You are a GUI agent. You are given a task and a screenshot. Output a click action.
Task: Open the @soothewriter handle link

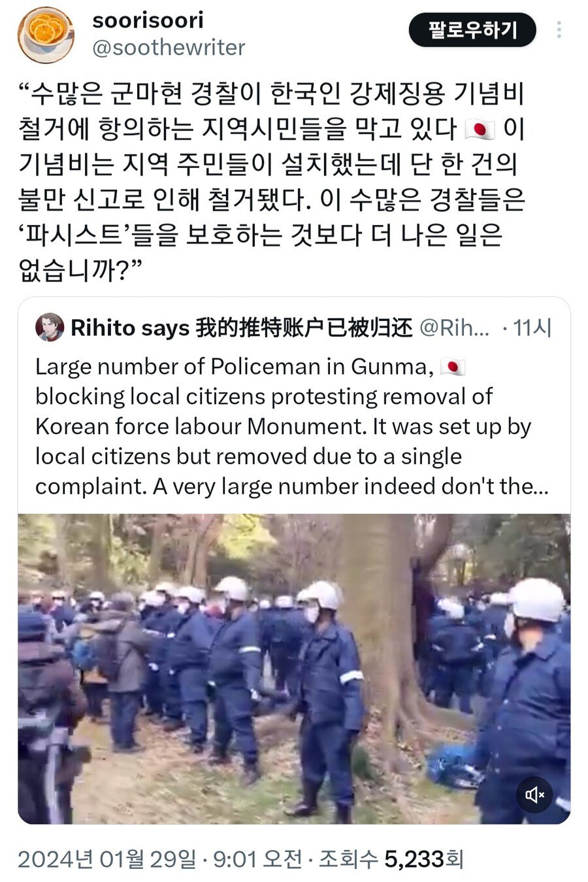pos(169,48)
